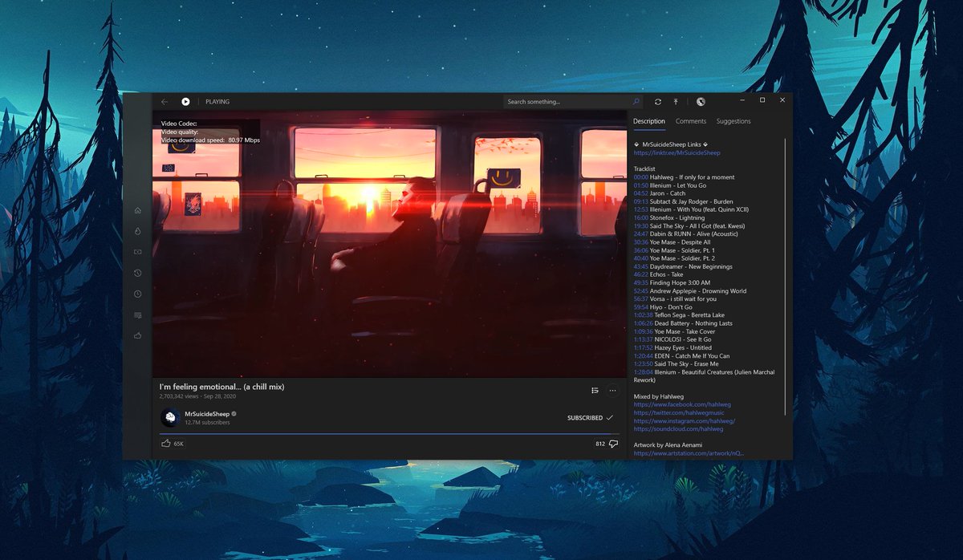
Task: Jump to 1:02:38 Teflon Sega timestamp
Action: pos(643,315)
